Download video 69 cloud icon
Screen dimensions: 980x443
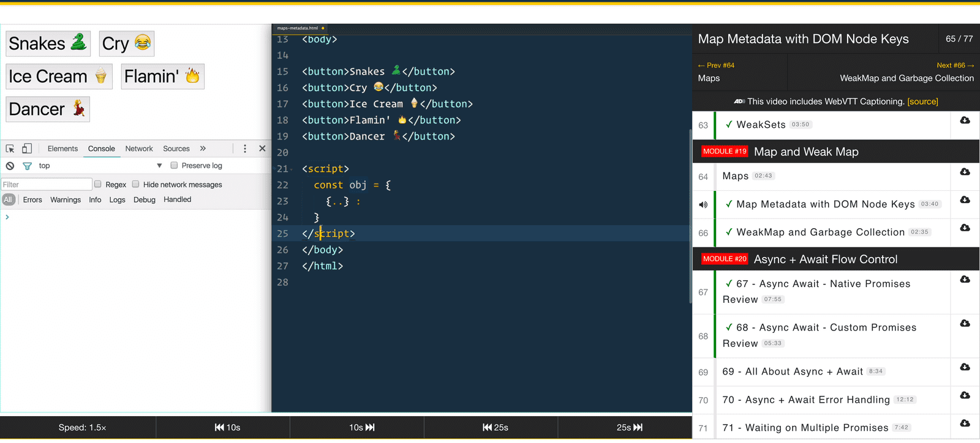tap(965, 367)
